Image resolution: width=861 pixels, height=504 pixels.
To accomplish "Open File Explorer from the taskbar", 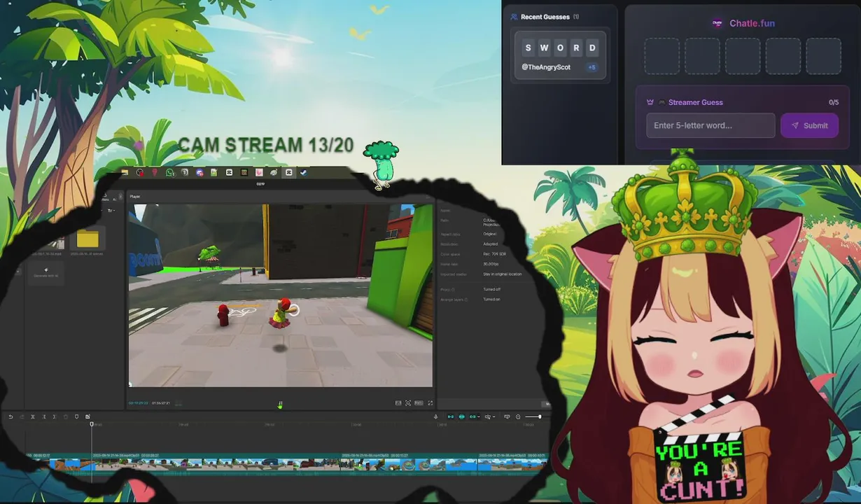I will [125, 172].
